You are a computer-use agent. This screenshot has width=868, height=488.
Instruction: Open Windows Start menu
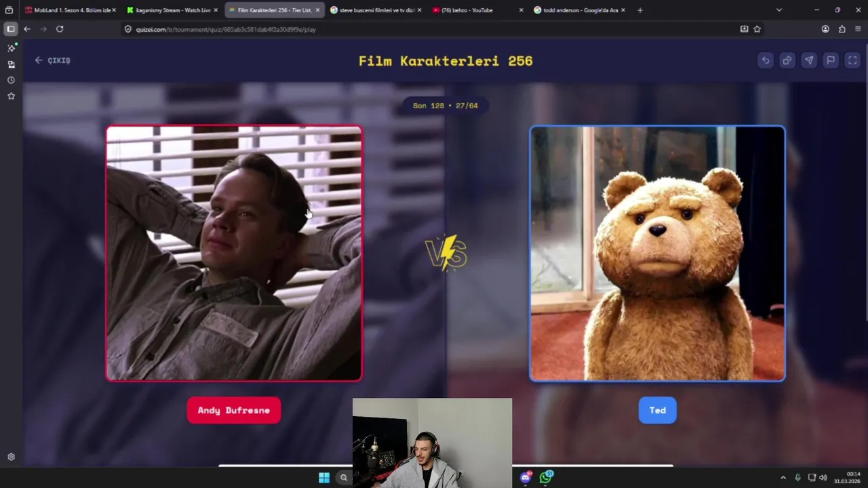click(324, 478)
